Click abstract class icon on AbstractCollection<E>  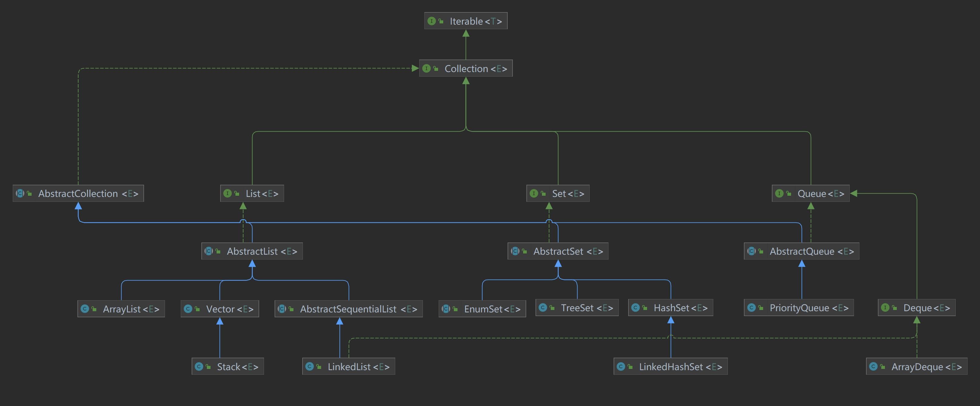pyautogui.click(x=20, y=193)
